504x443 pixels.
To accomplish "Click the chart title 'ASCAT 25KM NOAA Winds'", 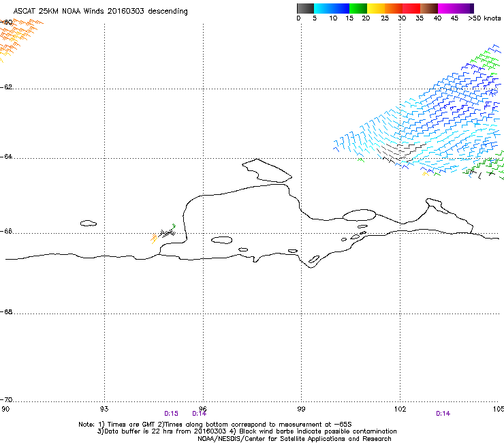I will click(x=59, y=11).
